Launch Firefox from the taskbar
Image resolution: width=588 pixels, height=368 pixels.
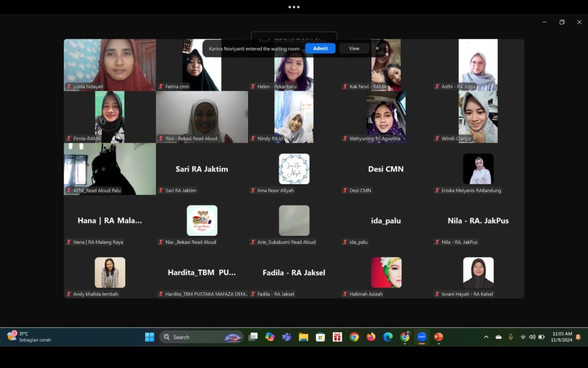(371, 337)
